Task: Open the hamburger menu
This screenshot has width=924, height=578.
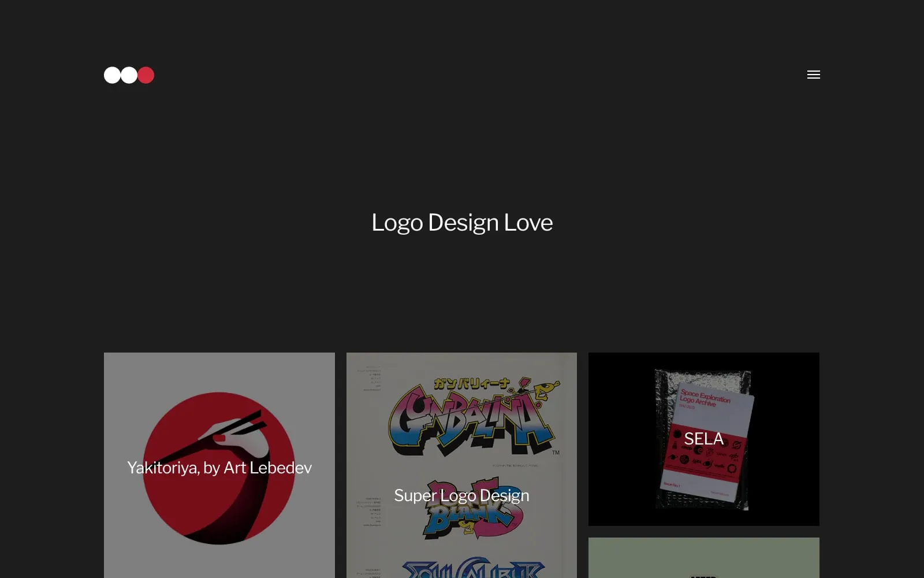Action: [813, 75]
